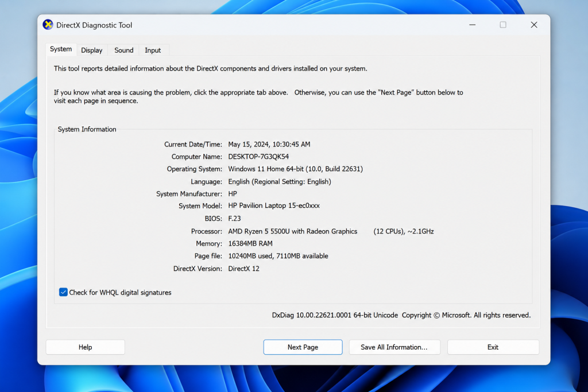This screenshot has width=588, height=392.
Task: Click the 'System Manufacturer:' label
Action: pyautogui.click(x=189, y=194)
